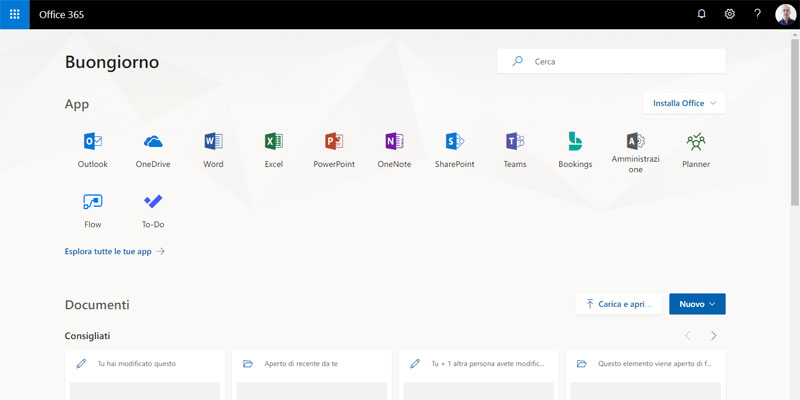Show previous recommended documents with left arrow
Screen dimensions: 800x400
tap(688, 336)
